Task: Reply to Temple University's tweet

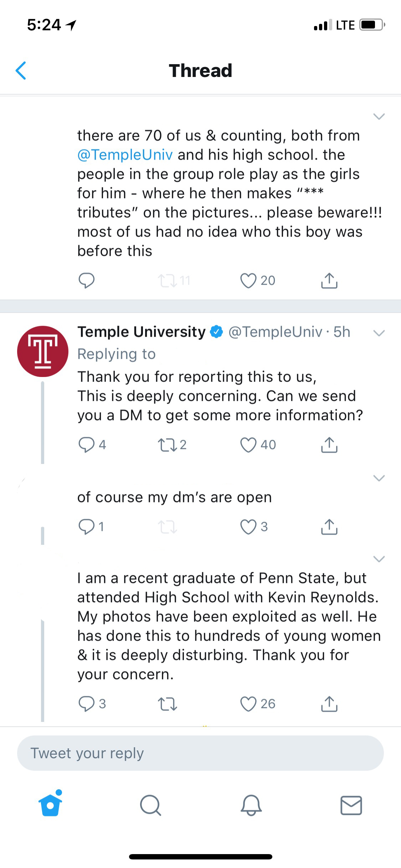Action: point(86,445)
